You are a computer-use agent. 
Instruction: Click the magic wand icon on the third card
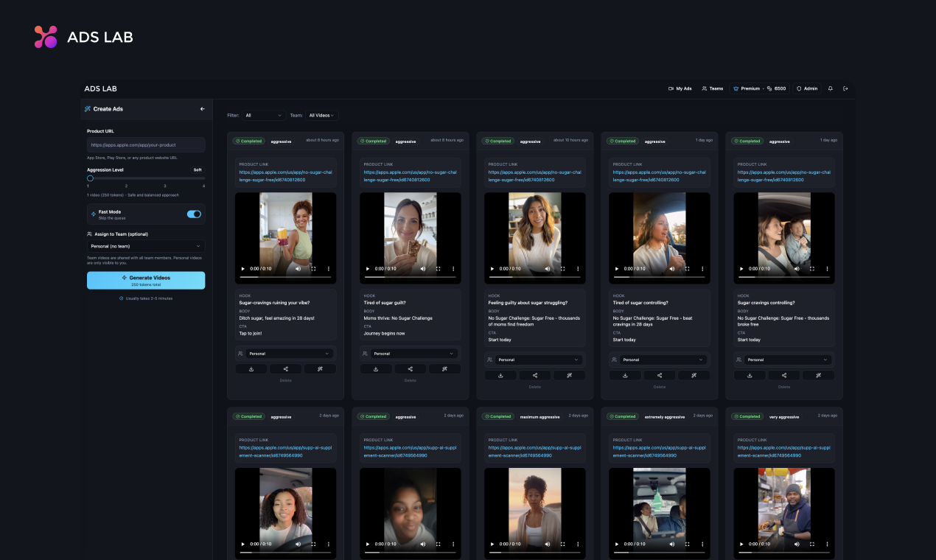pos(567,375)
